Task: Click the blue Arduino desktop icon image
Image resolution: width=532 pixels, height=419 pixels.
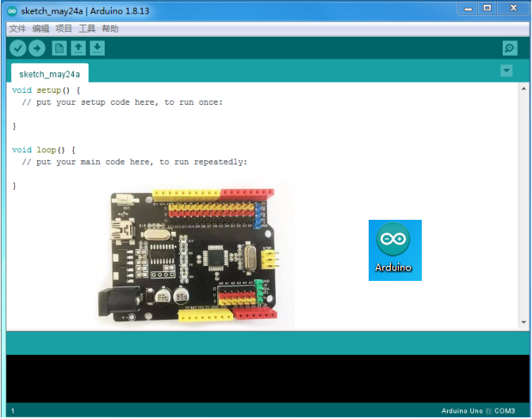Action: [x=395, y=250]
